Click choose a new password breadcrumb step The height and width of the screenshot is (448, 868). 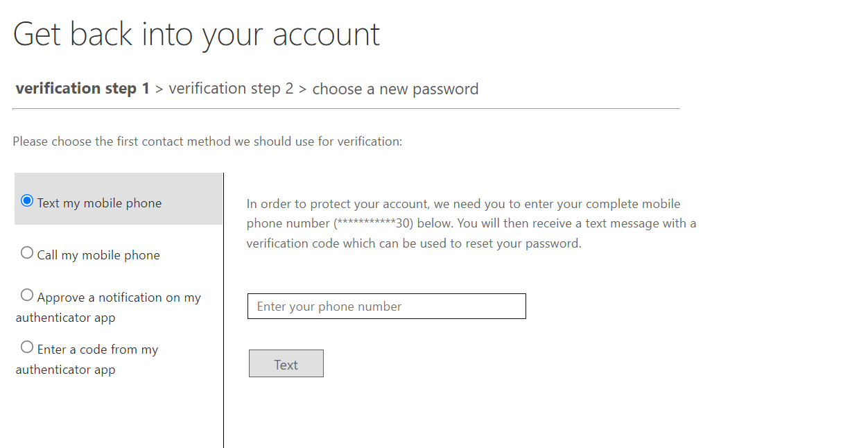[x=395, y=89]
